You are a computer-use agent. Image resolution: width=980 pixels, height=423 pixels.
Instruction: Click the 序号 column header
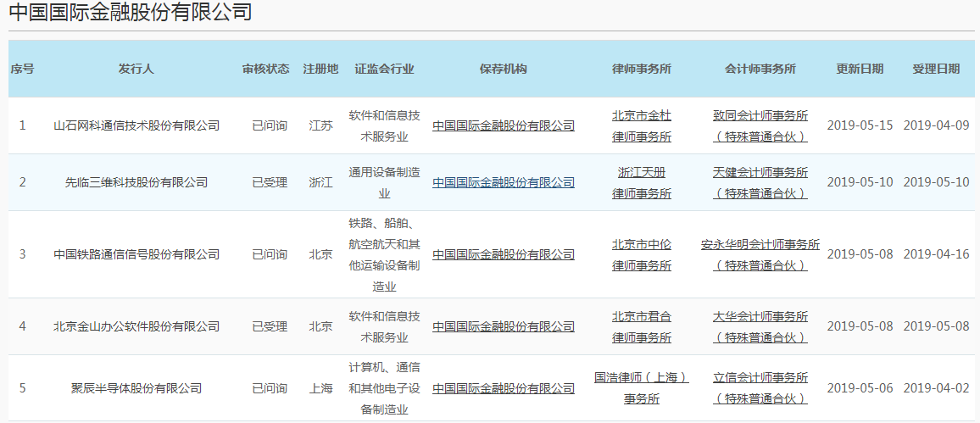22,69
